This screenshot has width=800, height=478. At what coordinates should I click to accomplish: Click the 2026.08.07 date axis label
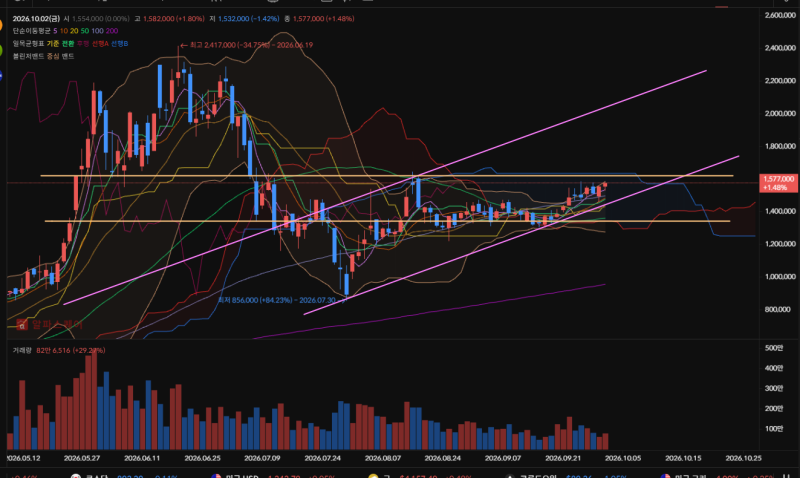[383, 458]
